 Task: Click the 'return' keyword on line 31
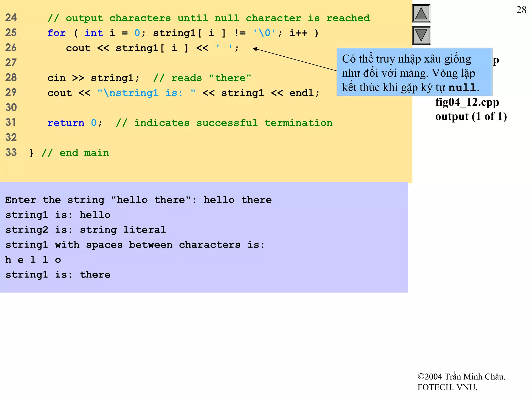pos(66,123)
